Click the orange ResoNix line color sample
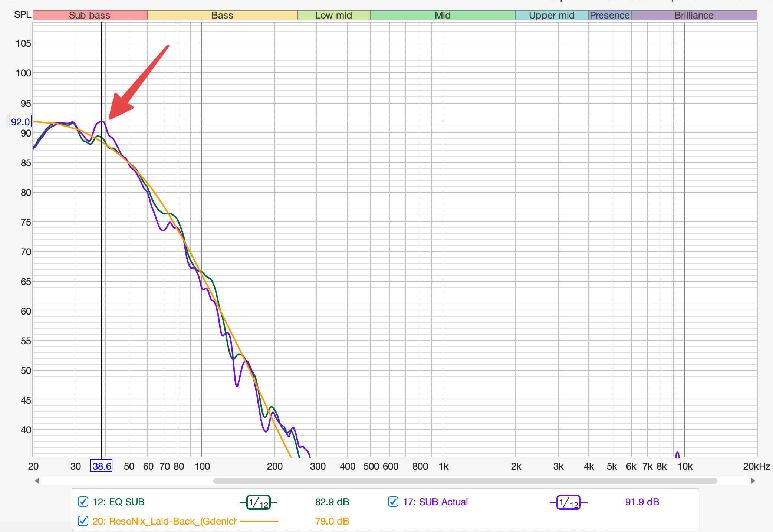The width and height of the screenshot is (773, 532). pyautogui.click(x=259, y=521)
